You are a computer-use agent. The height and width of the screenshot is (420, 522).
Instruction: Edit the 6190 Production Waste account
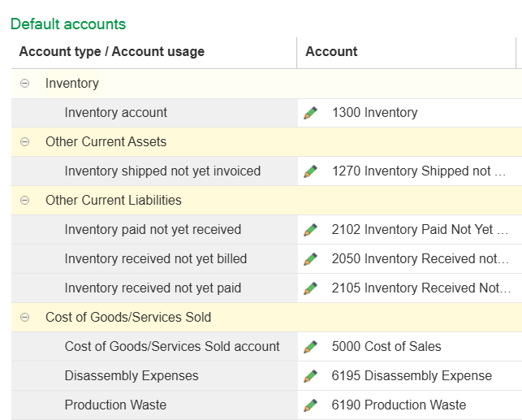[310, 405]
